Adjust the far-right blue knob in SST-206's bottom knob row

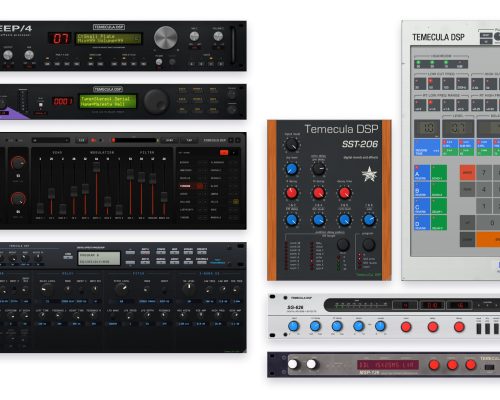(369, 220)
